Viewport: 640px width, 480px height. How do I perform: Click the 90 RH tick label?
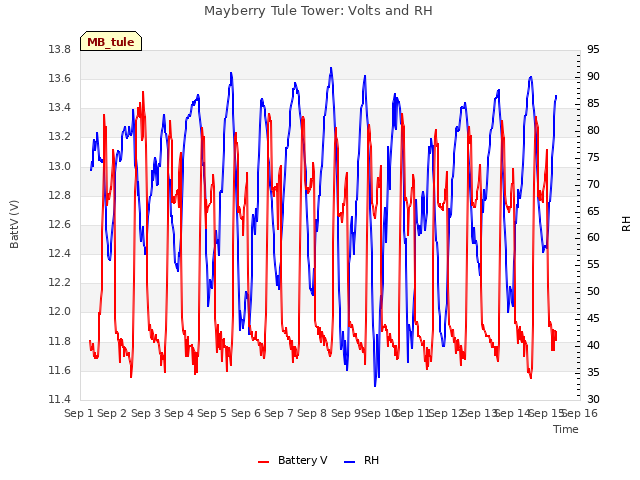pyautogui.click(x=593, y=76)
